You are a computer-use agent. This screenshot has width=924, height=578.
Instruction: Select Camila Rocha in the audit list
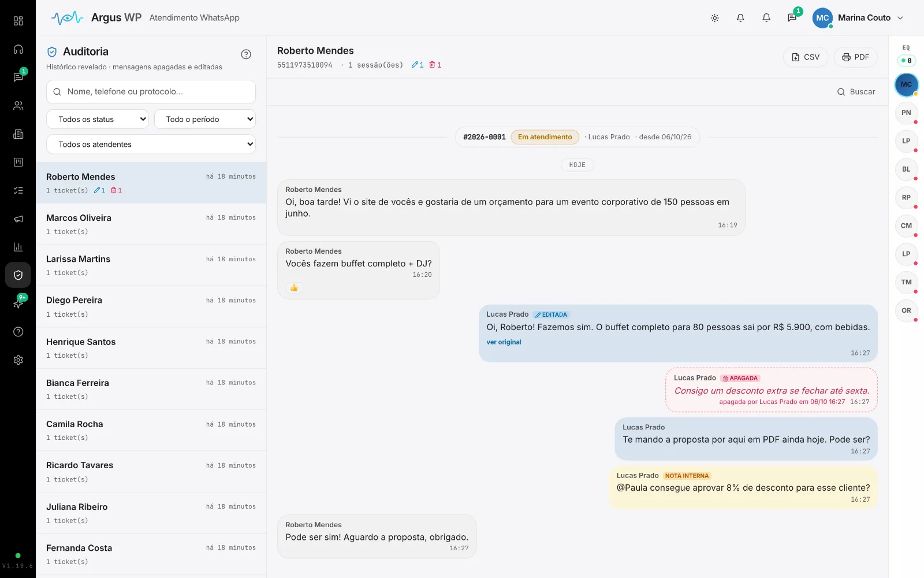pos(151,431)
